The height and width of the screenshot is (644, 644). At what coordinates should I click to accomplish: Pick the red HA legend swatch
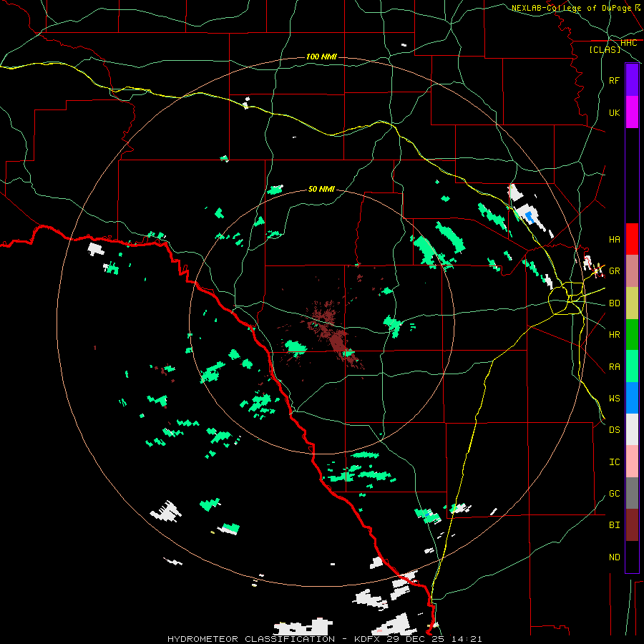point(632,239)
